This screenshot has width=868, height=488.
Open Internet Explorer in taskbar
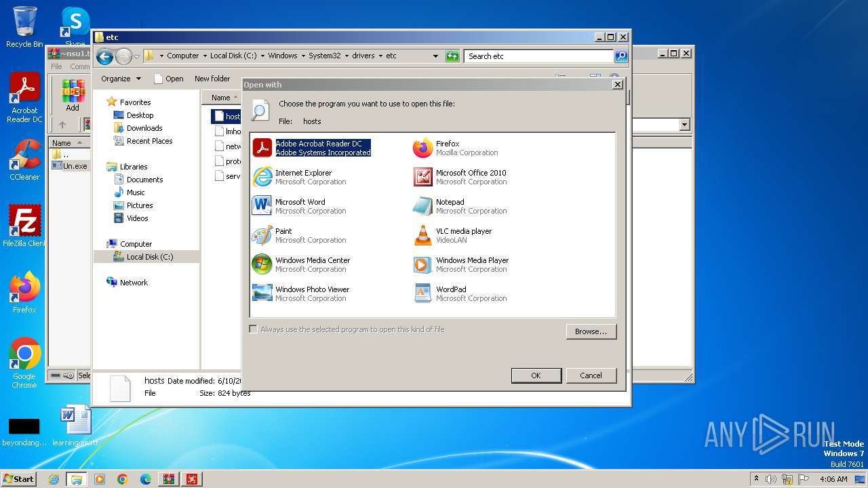tap(54, 479)
